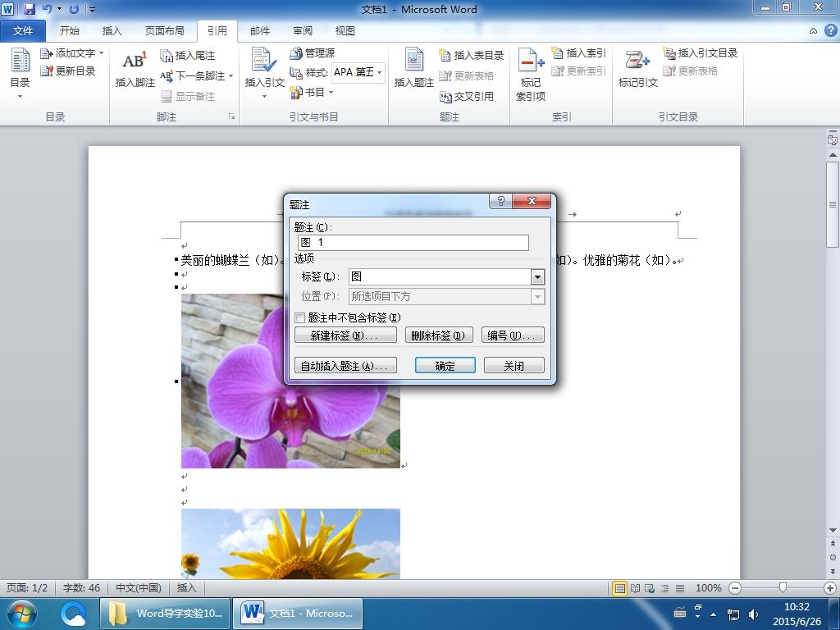Image resolution: width=840 pixels, height=630 pixels.
Task: Switch to Insert (插入) tab
Action: tap(112, 31)
